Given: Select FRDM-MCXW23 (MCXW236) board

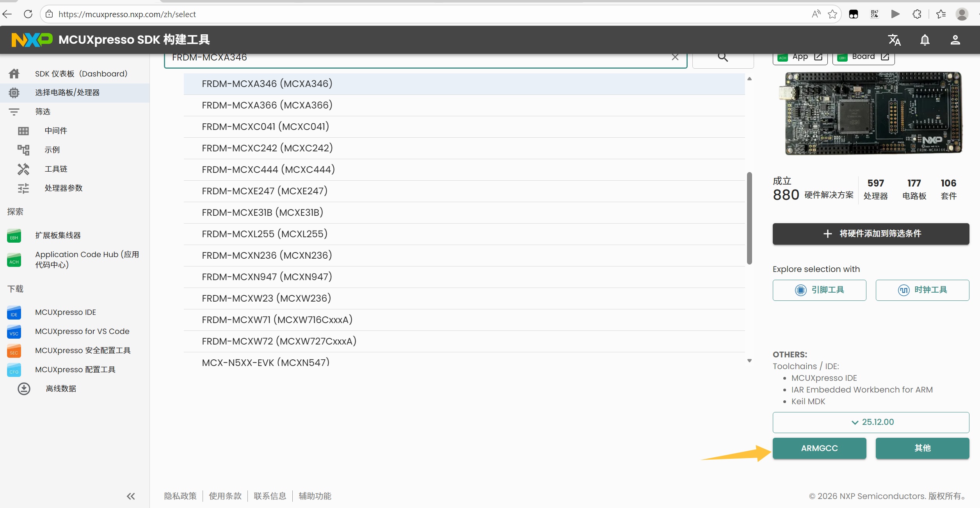Looking at the screenshot, I should click(x=464, y=298).
